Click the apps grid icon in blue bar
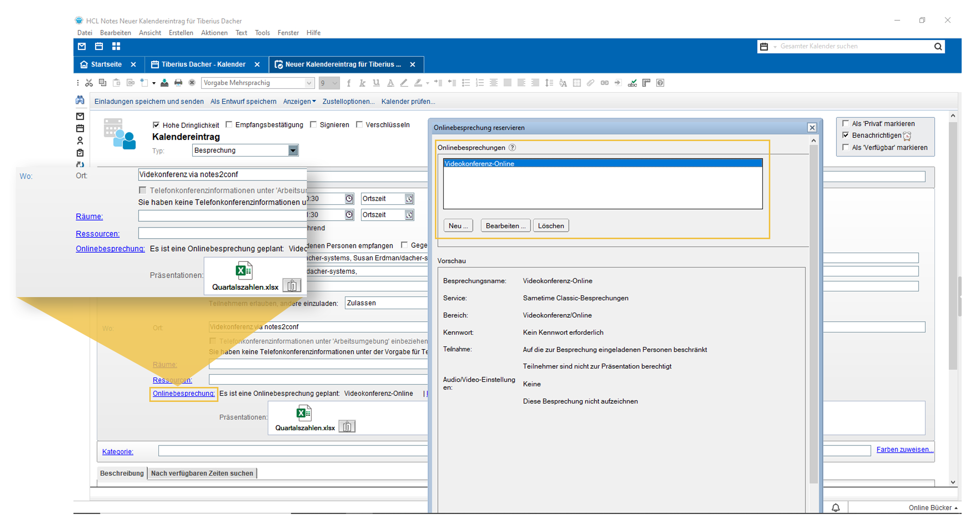Image resolution: width=980 pixels, height=528 pixels. pyautogui.click(x=116, y=46)
